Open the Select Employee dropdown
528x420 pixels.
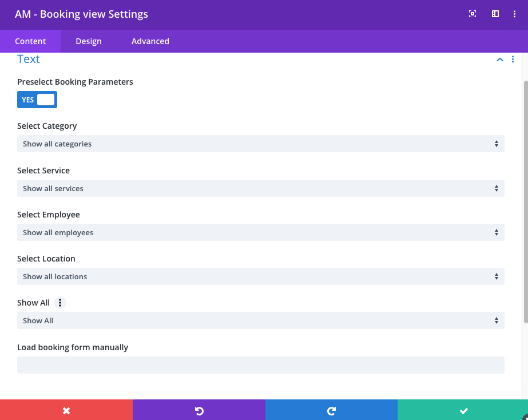point(260,232)
